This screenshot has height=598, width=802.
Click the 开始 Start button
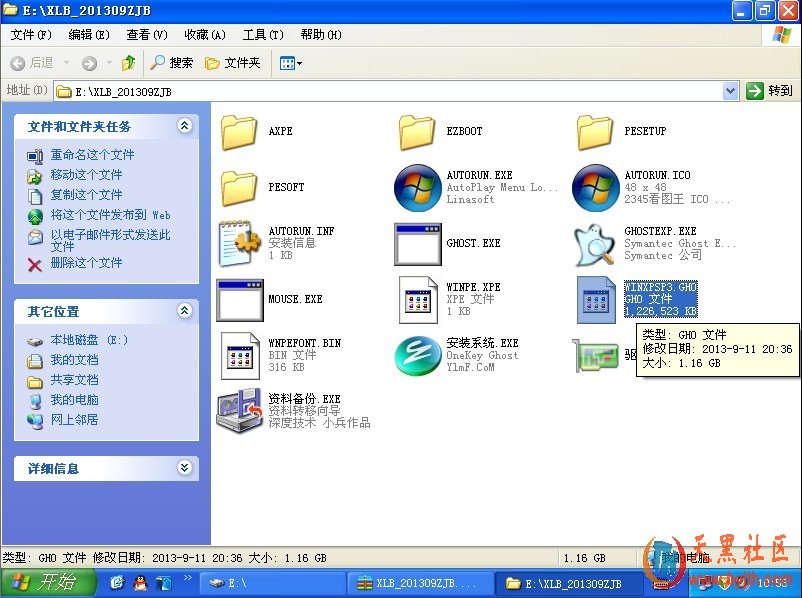click(48, 582)
